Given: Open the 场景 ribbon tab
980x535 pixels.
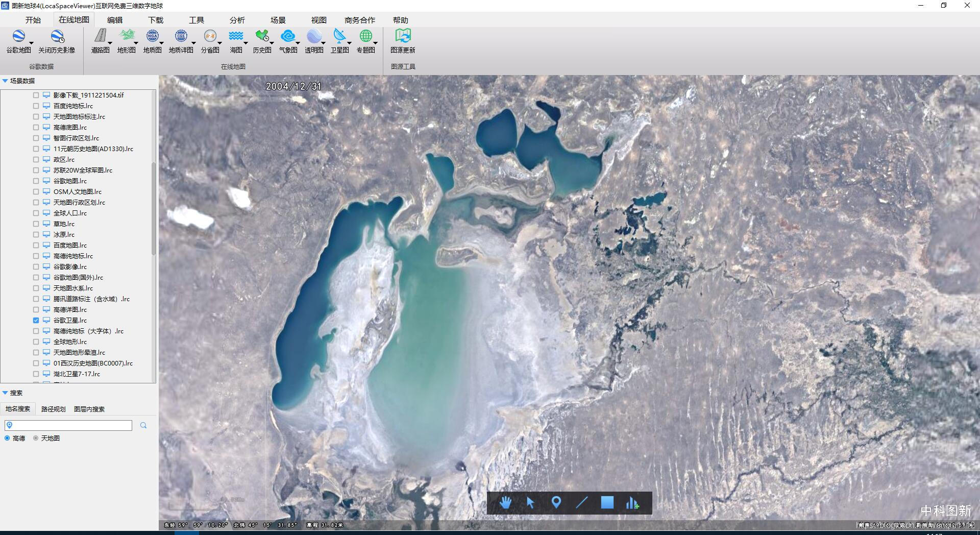Looking at the screenshot, I should point(278,20).
